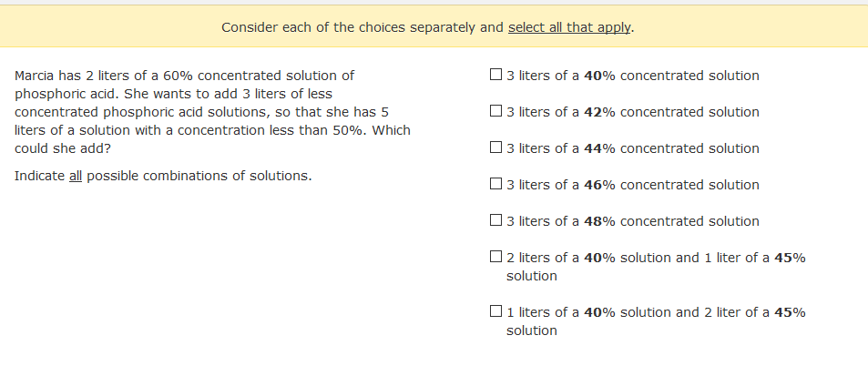Click the '3 liters of a 46% concentrated solution' label
868x366 pixels.
click(x=633, y=185)
